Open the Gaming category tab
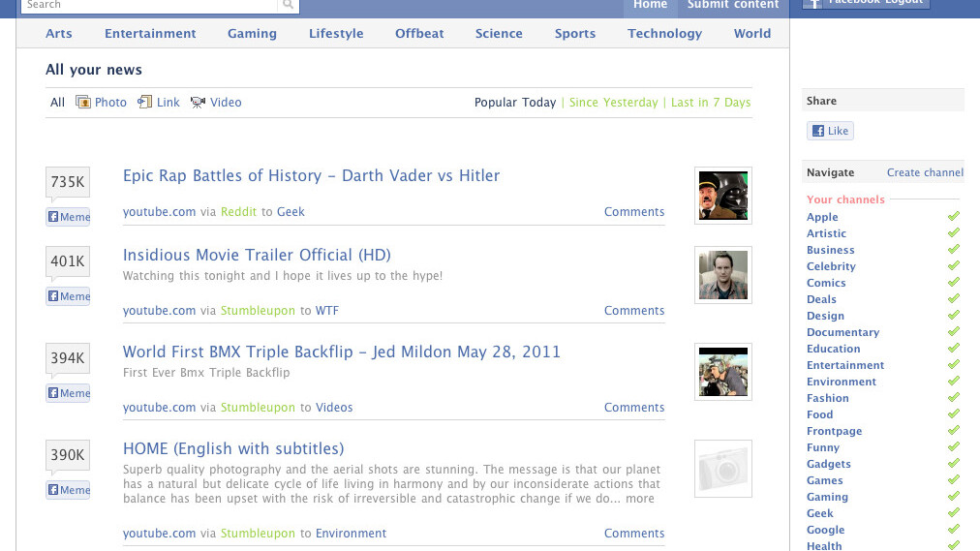This screenshot has height=551, width=980. point(252,33)
